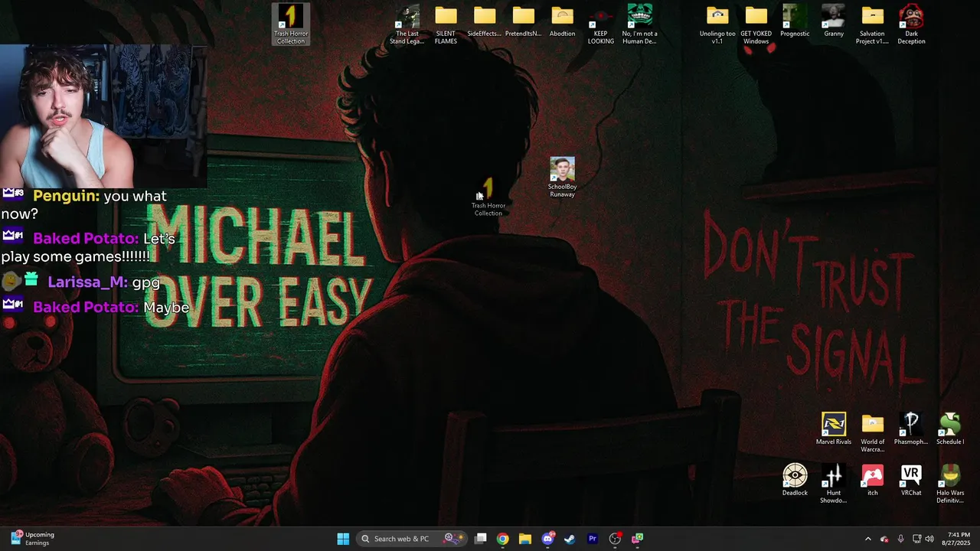Click the red cloud sync tray icon

(x=884, y=539)
